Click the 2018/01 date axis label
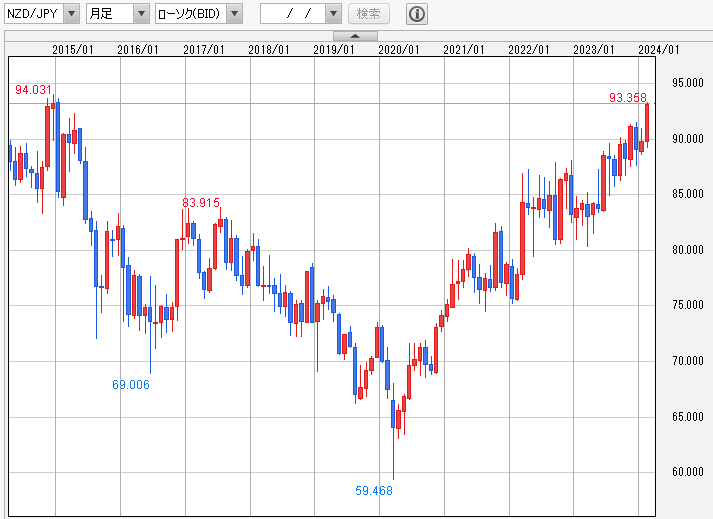Viewport: 713px width, 519px height. 268,50
